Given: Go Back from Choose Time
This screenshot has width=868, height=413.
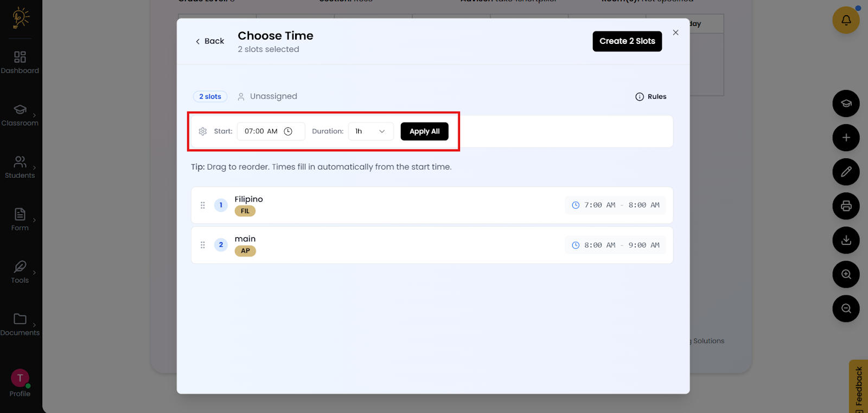Looking at the screenshot, I should 209,41.
